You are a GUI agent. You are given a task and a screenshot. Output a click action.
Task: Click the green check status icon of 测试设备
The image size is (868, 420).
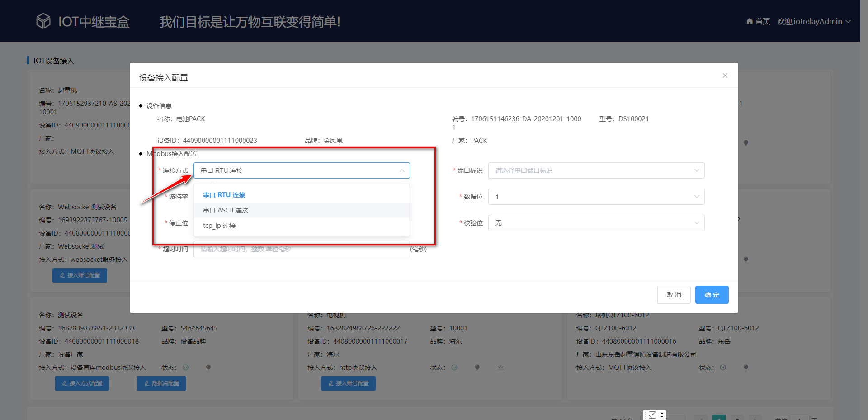[186, 368]
